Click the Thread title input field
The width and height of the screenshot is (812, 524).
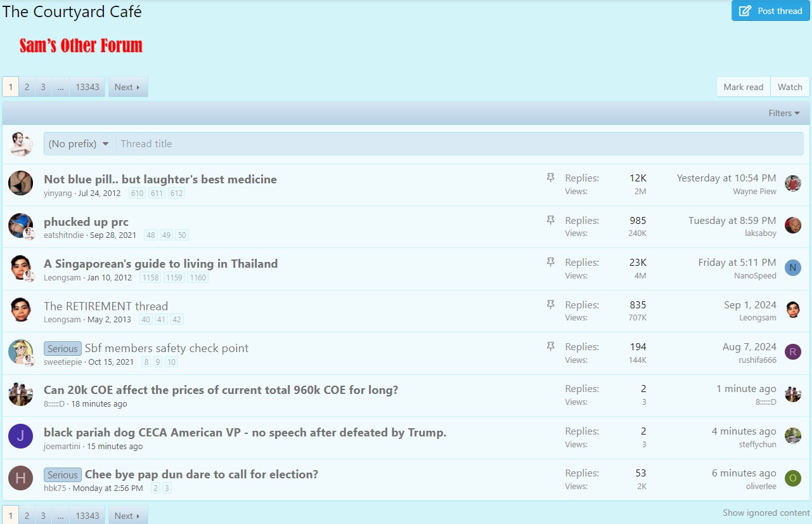tap(459, 144)
